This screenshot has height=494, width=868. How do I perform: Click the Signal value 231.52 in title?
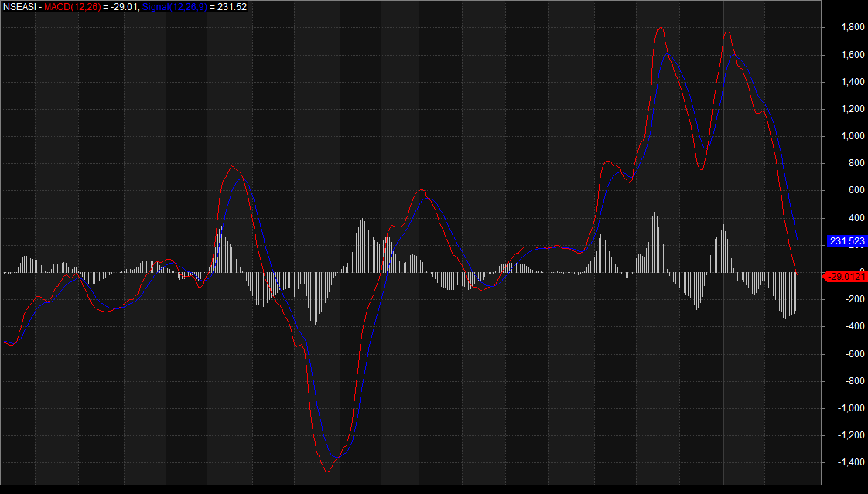point(232,6)
